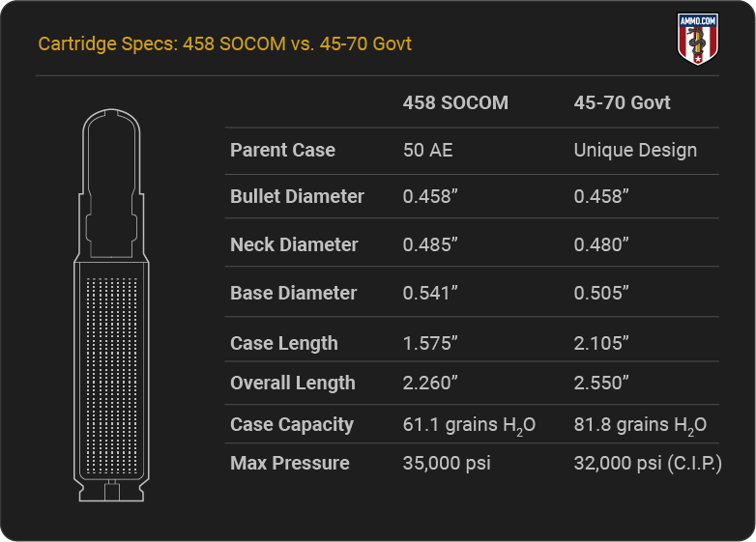756x542 pixels.
Task: Click the 45-70 Govt column header
Action: (622, 102)
